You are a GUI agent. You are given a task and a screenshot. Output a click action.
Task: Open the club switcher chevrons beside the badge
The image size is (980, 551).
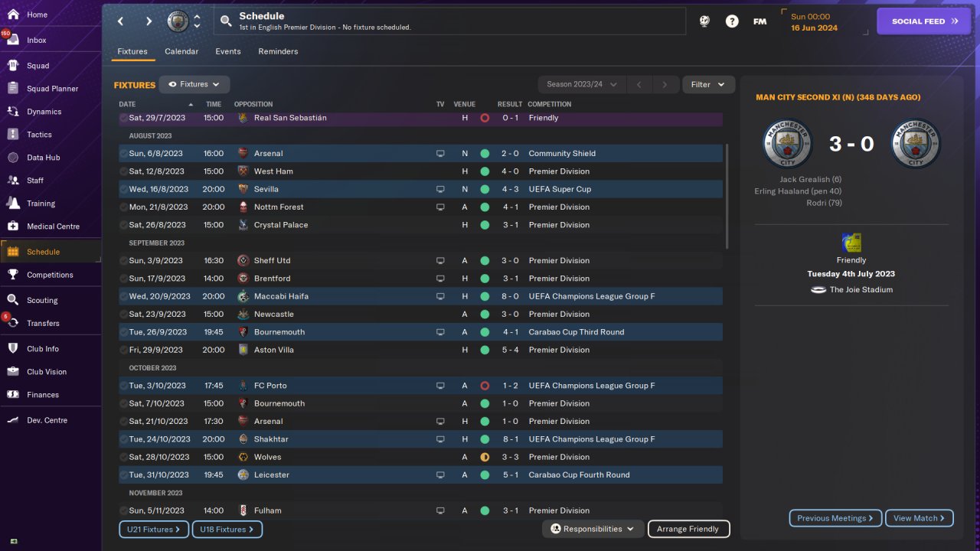(197, 21)
